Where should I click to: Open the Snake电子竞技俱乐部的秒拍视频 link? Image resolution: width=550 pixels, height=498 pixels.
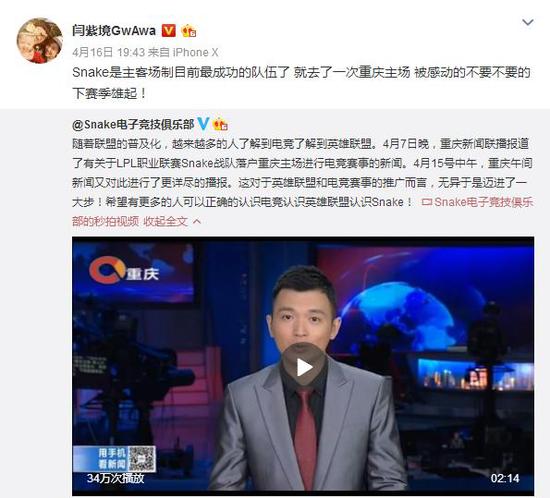click(x=303, y=212)
